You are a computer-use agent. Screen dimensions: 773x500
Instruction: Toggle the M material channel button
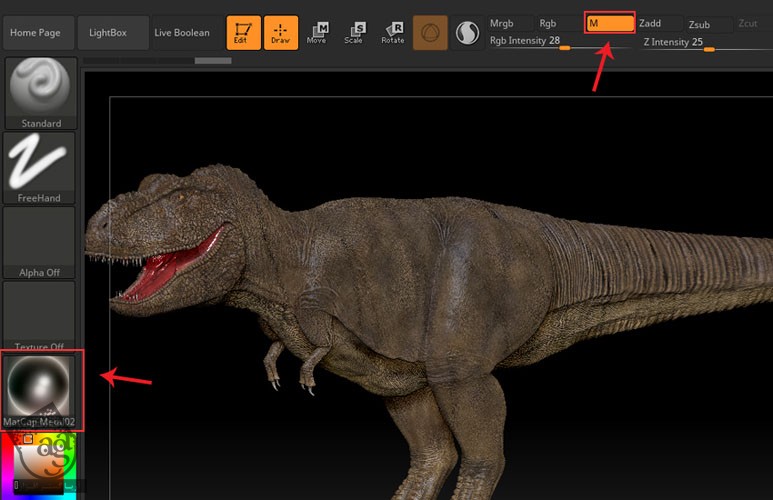(x=610, y=23)
